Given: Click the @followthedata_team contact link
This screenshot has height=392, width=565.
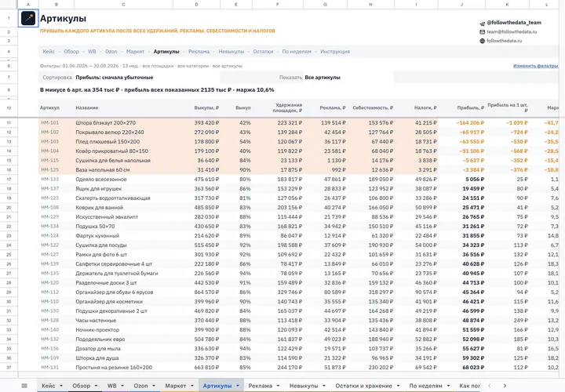Looking at the screenshot, I should tap(514, 22).
